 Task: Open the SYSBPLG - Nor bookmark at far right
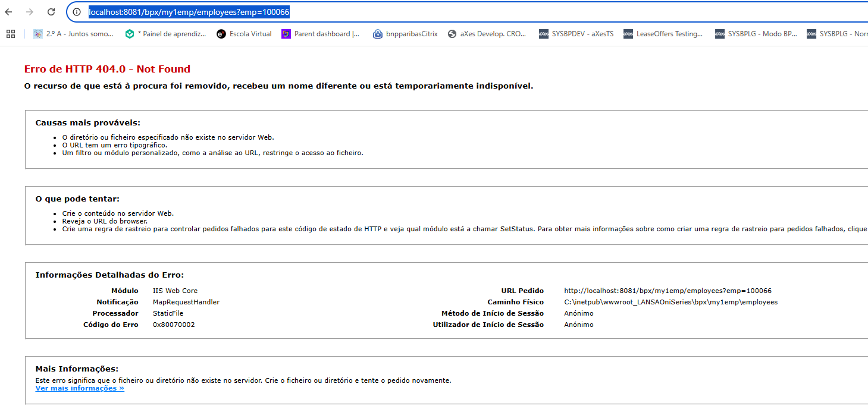837,34
